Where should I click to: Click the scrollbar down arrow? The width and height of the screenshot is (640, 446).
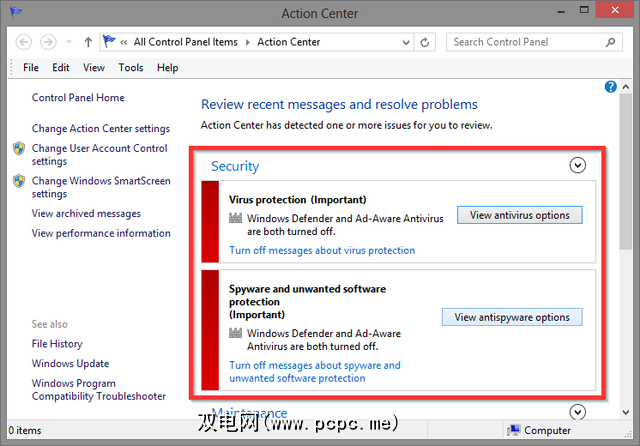626,412
